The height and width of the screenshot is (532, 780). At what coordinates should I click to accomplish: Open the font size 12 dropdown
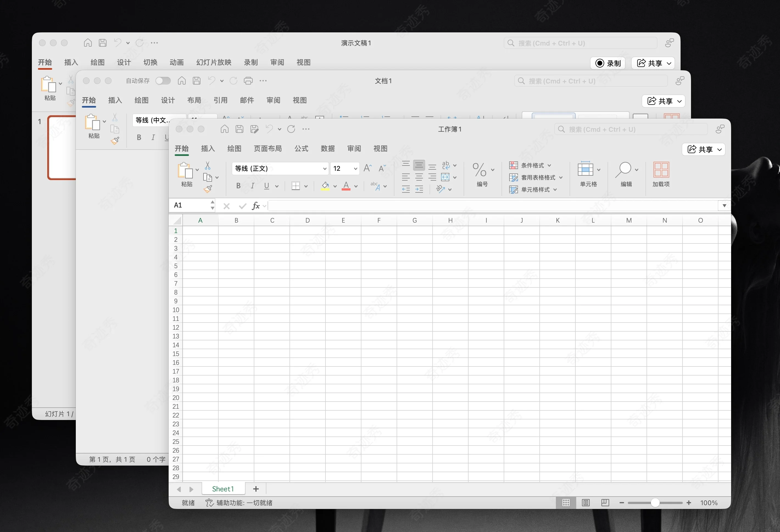(355, 168)
